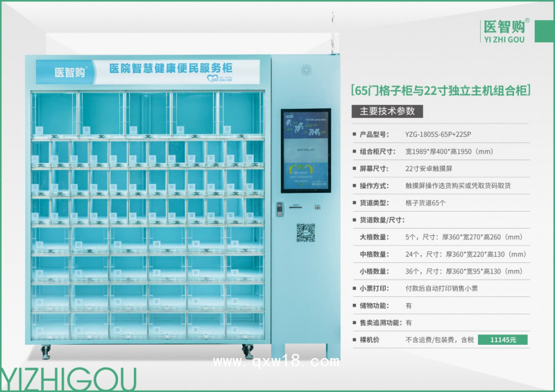Viewport: 555px width, 392px height.
Task: Select the 格子货道65个 value
Action: [x=425, y=203]
